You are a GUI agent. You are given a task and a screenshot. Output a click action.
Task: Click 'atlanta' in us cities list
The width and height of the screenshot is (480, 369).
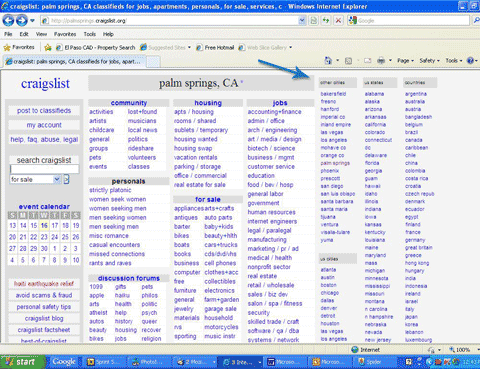(328, 270)
